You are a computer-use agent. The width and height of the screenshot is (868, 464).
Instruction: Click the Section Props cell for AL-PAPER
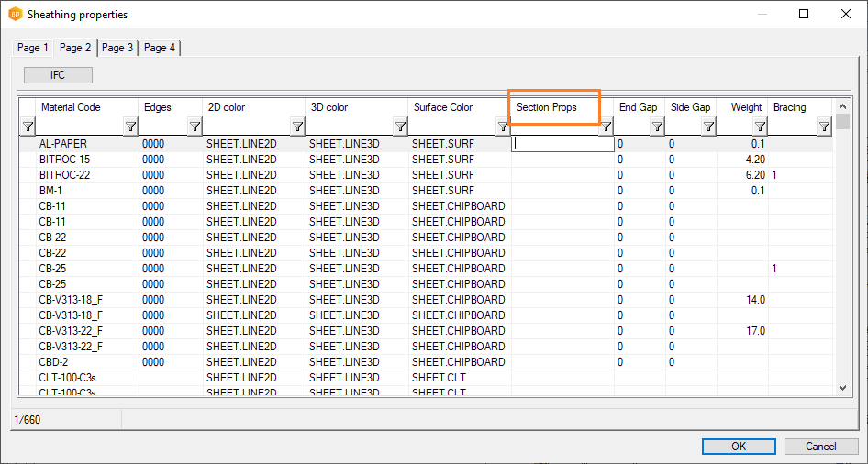562,143
